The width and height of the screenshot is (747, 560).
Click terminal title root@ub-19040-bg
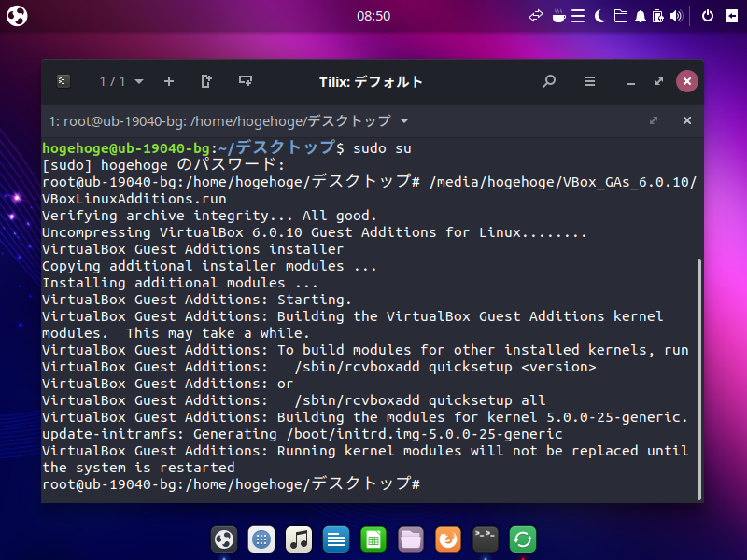point(219,121)
